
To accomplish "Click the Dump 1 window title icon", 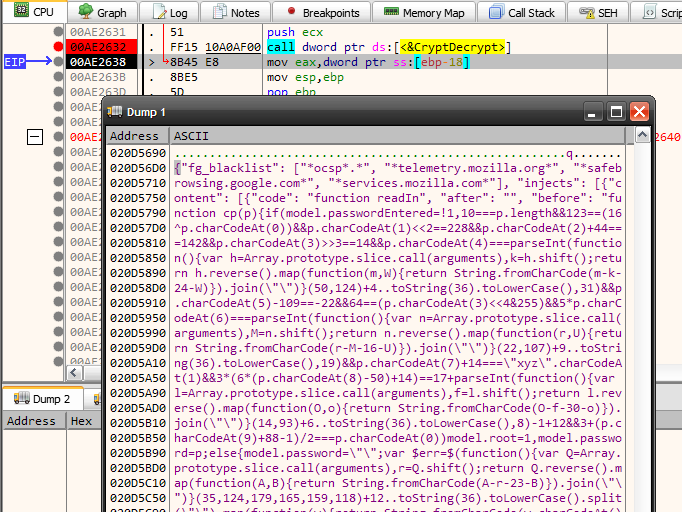I will (115, 112).
